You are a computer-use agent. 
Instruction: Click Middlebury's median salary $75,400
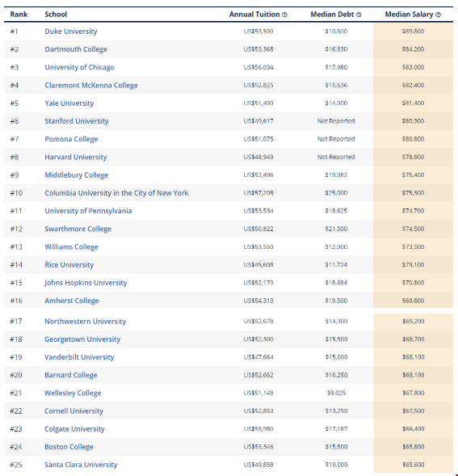[x=413, y=175]
